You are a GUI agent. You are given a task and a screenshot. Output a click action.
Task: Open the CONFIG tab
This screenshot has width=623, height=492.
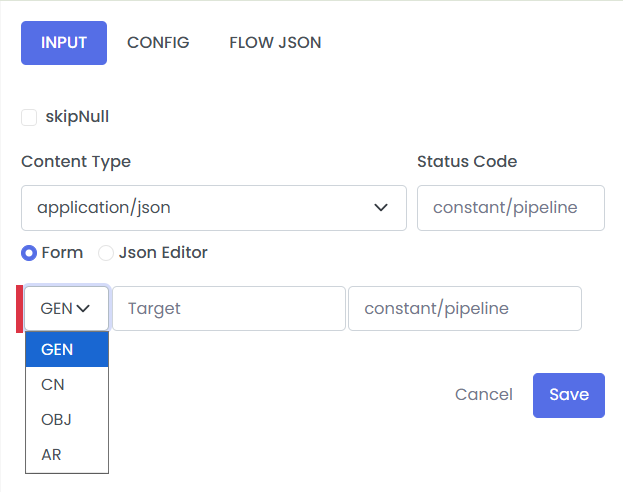(x=158, y=43)
